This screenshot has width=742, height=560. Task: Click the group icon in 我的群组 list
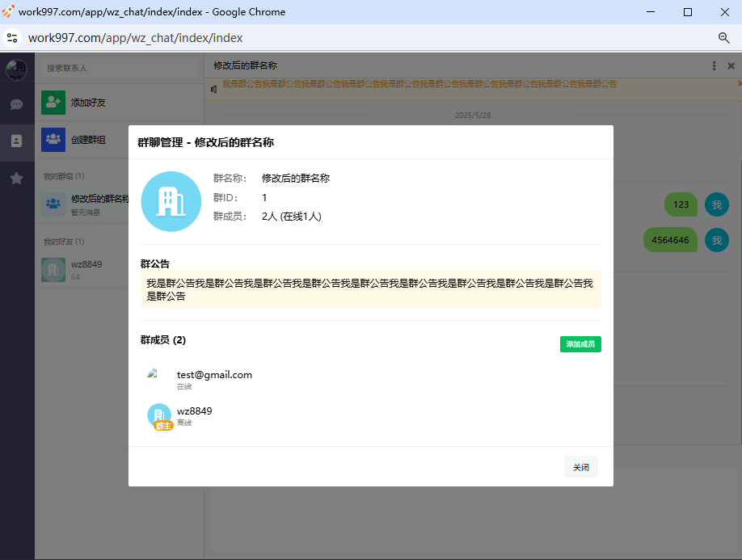(53, 204)
